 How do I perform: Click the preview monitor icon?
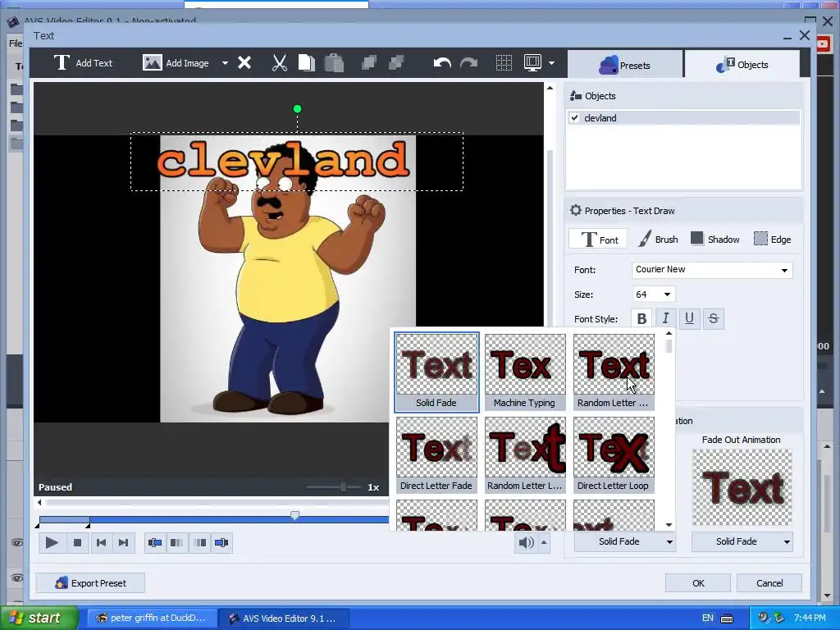coord(532,63)
